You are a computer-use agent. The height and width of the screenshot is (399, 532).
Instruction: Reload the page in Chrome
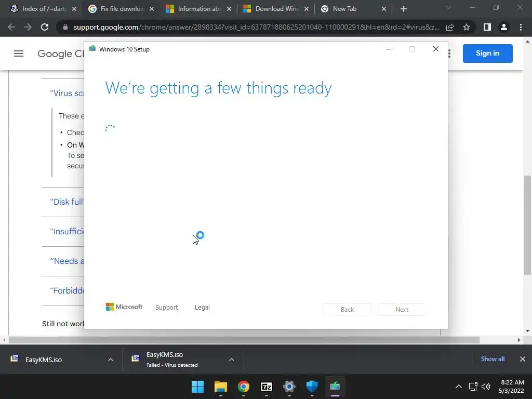45,27
